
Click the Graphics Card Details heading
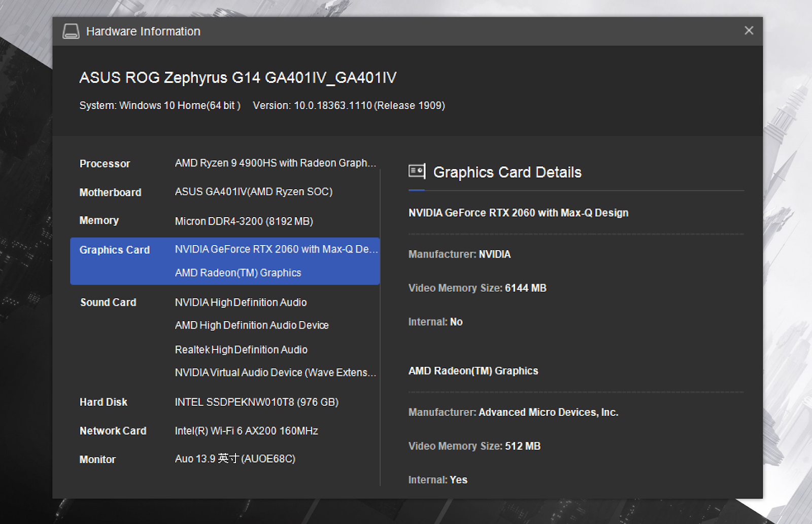coord(507,172)
